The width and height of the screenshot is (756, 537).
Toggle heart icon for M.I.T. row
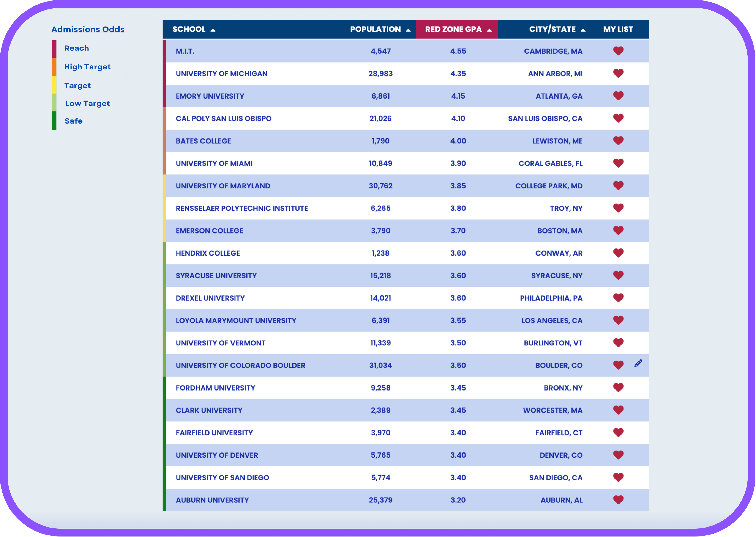tap(618, 51)
